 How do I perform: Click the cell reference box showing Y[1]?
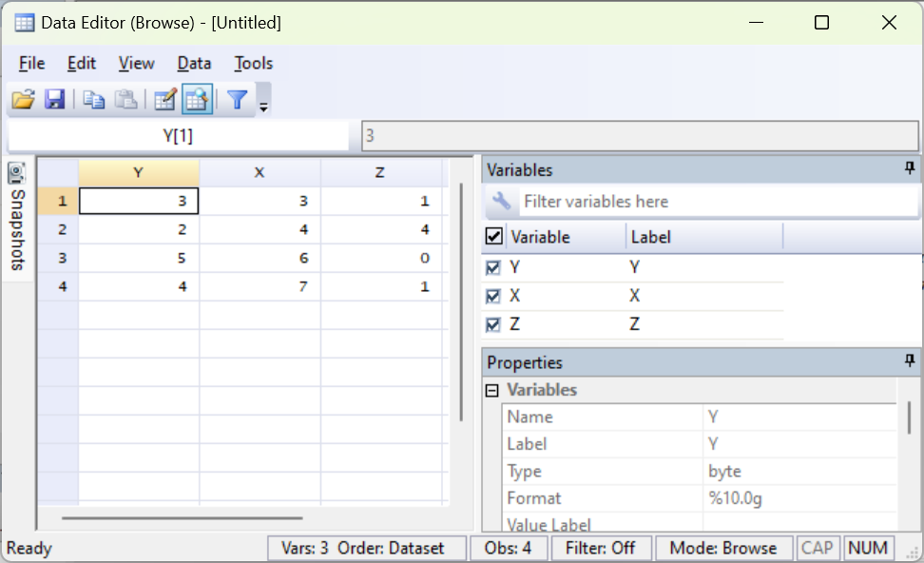click(x=178, y=136)
